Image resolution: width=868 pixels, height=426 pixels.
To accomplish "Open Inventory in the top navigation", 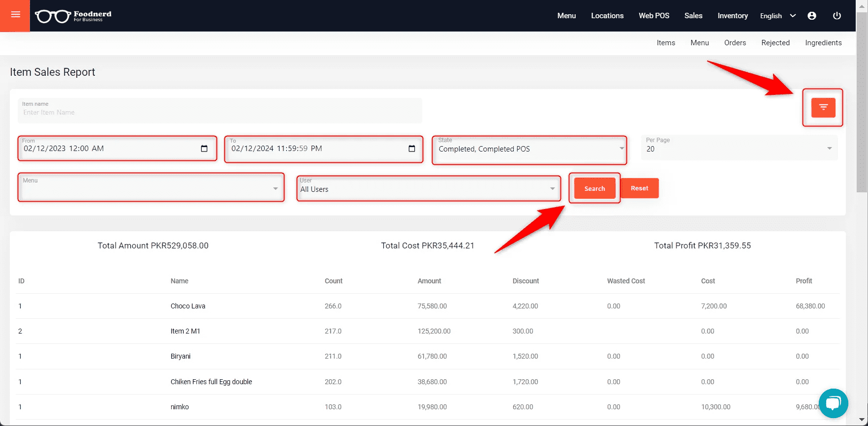I will [x=733, y=16].
